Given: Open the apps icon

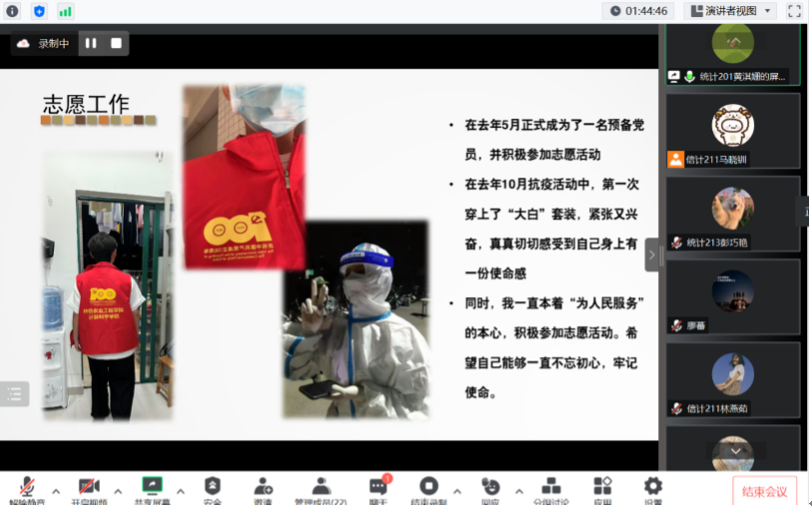Looking at the screenshot, I should [x=603, y=488].
